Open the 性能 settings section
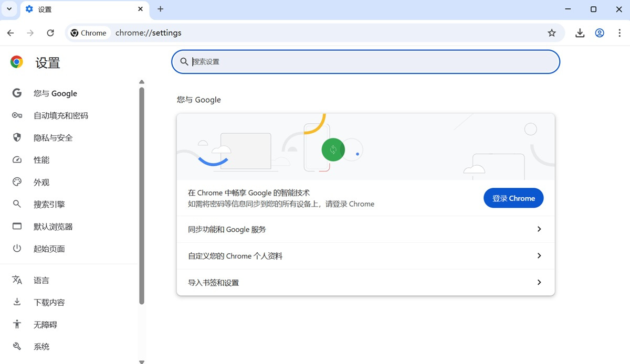Viewport: 630px width, 364px height. (41, 159)
